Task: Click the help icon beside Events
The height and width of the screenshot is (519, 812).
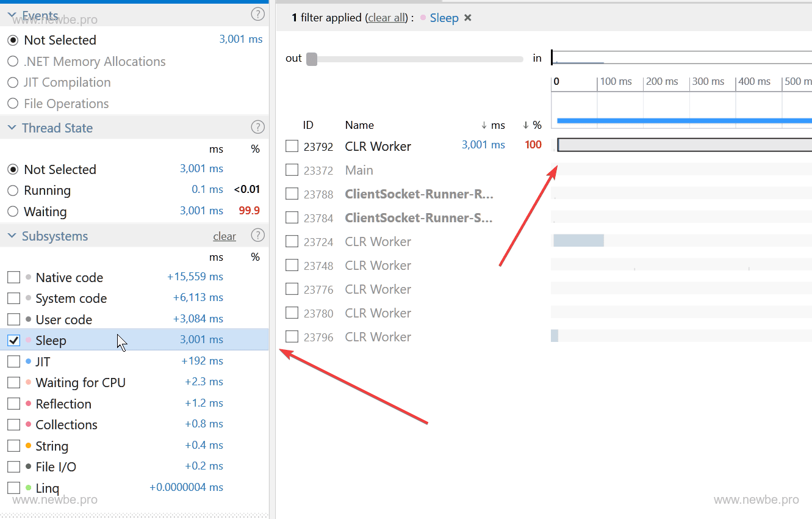Action: coord(258,14)
